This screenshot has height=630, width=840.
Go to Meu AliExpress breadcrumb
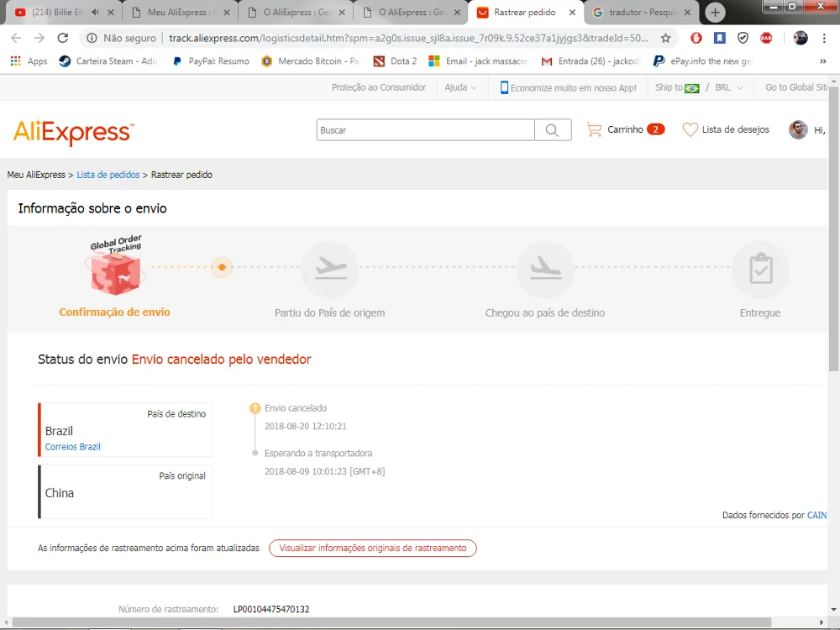[36, 175]
